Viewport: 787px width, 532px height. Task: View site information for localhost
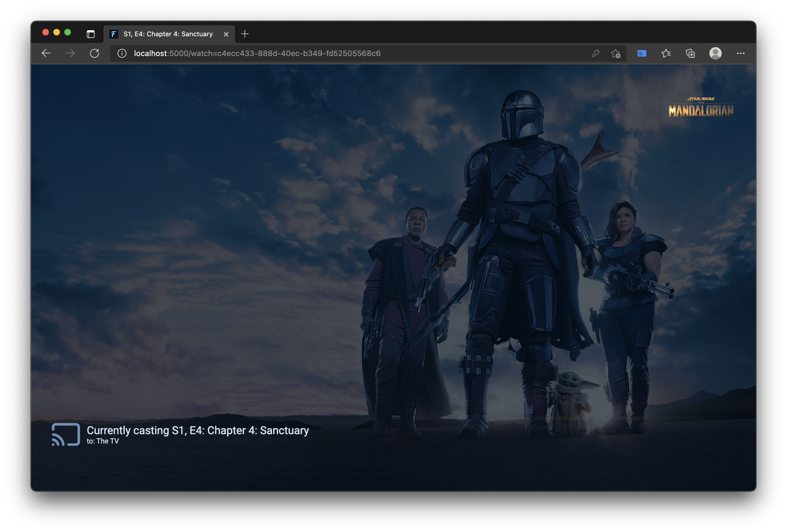coord(122,53)
